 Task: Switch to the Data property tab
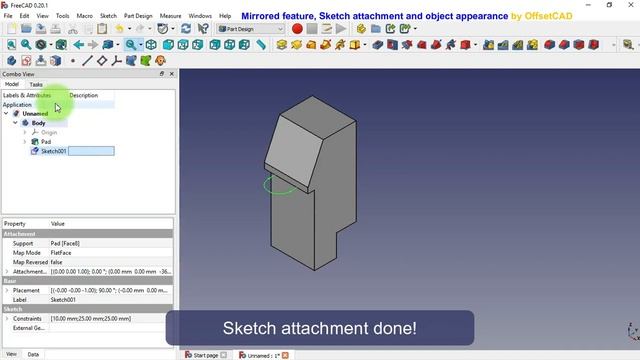33,354
